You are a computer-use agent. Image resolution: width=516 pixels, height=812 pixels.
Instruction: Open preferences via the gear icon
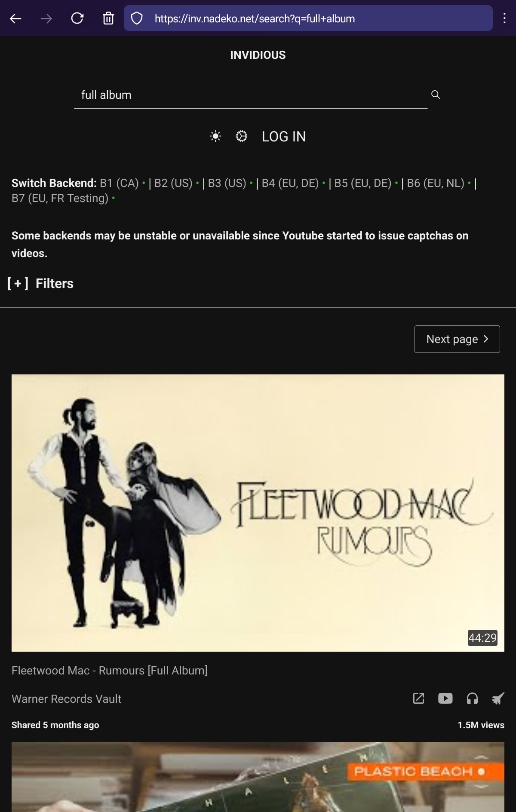tap(242, 136)
